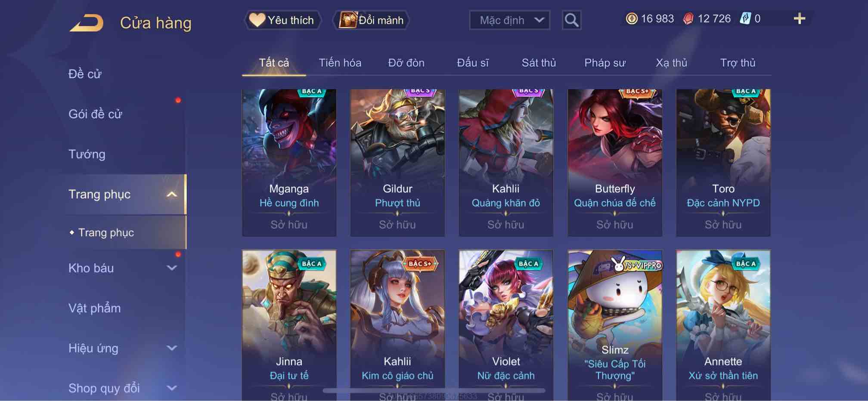Click the plus icon to add currency
The height and width of the screenshot is (401, 868).
point(800,19)
